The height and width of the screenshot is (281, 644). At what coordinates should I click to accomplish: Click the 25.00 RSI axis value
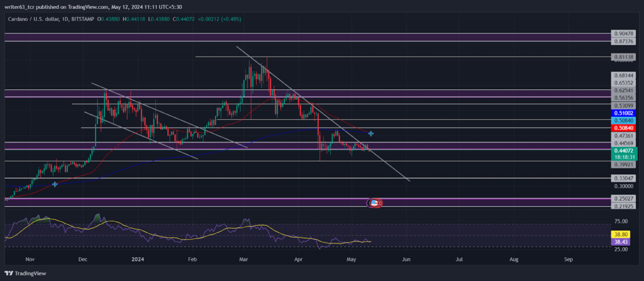[621, 250]
